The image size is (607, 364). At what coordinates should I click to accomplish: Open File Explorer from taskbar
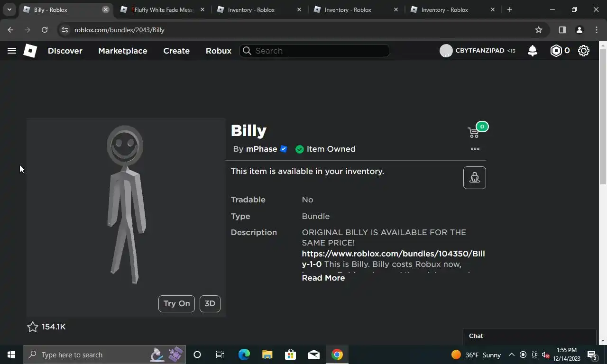pyautogui.click(x=267, y=355)
